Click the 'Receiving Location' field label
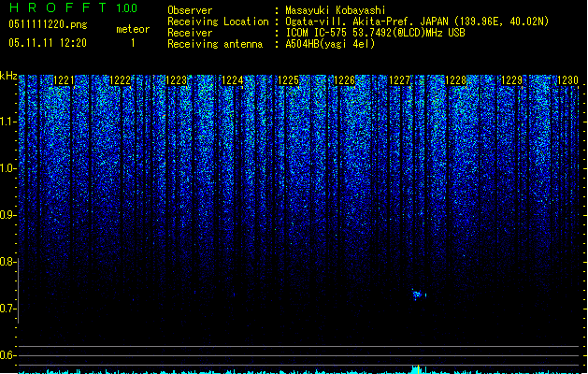 [x=218, y=22]
